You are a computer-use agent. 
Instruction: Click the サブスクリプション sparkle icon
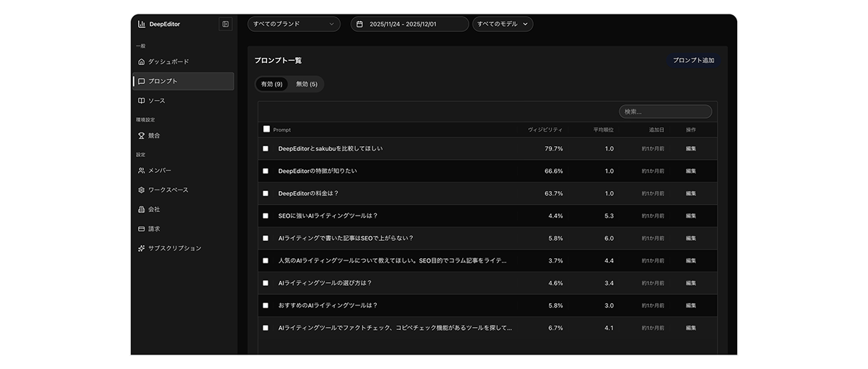142,248
